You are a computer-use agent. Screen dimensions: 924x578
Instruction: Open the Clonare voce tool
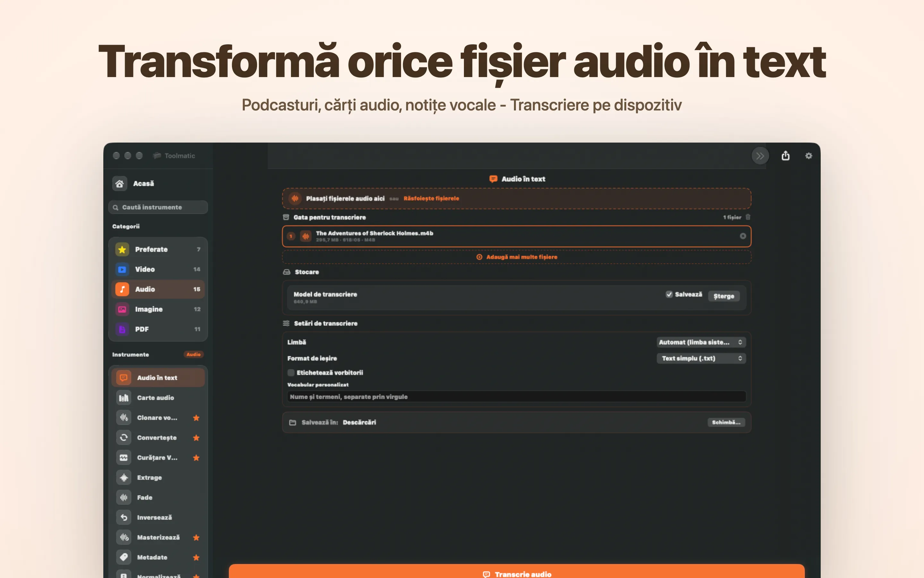158,417
